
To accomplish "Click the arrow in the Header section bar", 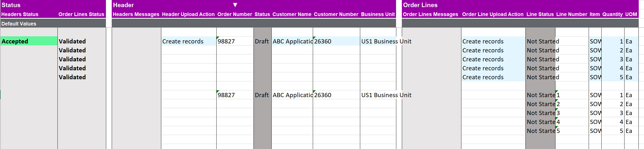I will tap(235, 5).
